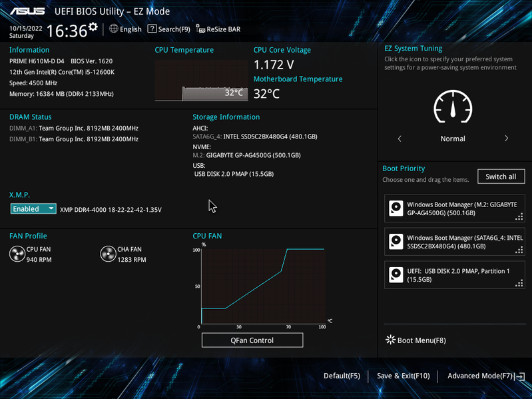Click DIMM_B1 Team Group memory row
This screenshot has width=532, height=399.
pyautogui.click(x=74, y=139)
